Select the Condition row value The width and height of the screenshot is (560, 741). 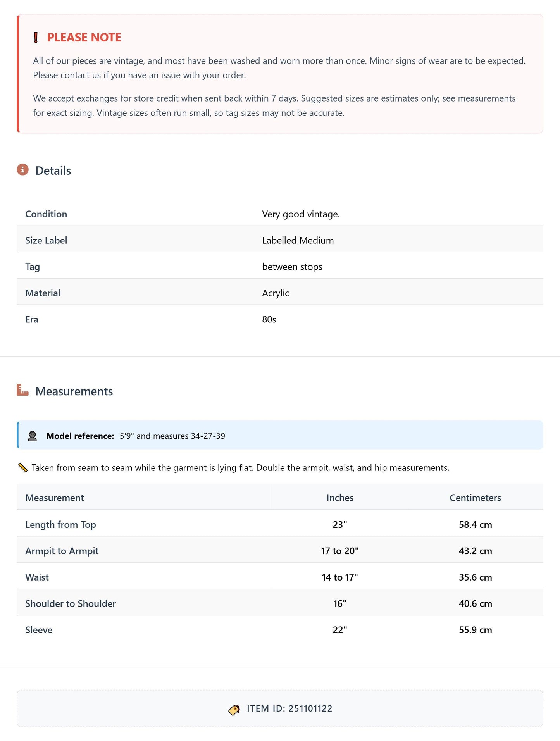tap(301, 214)
